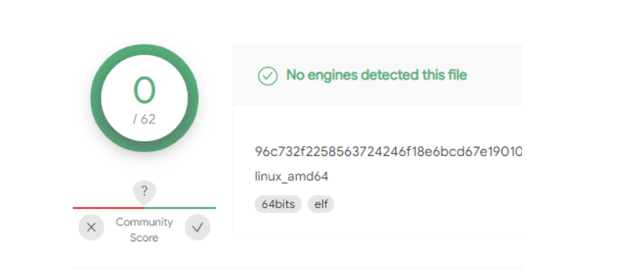This screenshot has width=644, height=277.
Task: Click the red segment of the community bar
Action: 108,208
